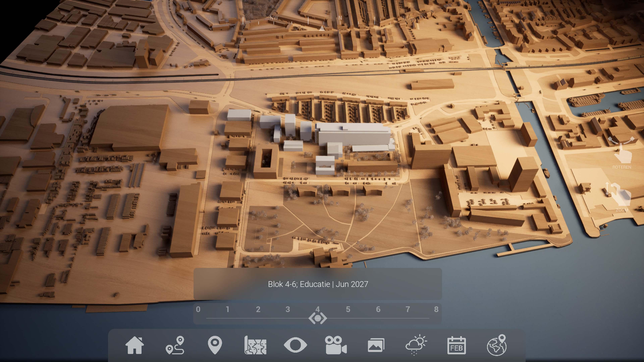Jump to phase 0 on timeline

198,309
